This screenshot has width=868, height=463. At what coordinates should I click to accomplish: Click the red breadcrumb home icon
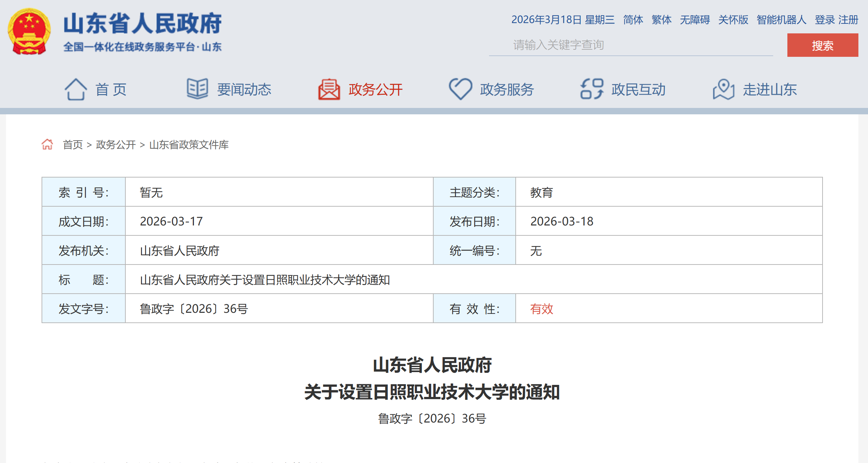(x=47, y=145)
